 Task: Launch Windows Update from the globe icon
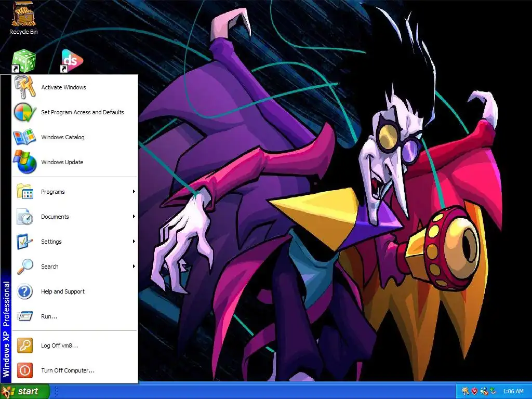(x=25, y=162)
